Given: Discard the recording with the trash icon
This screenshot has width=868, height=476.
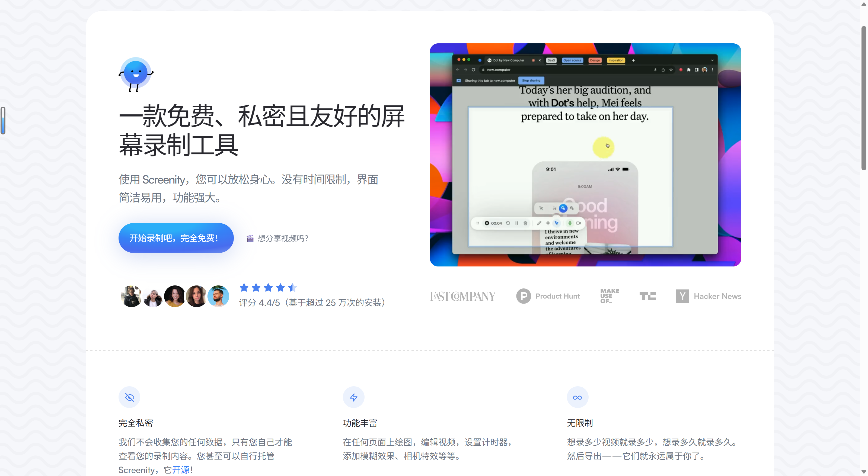Looking at the screenshot, I should (526, 223).
